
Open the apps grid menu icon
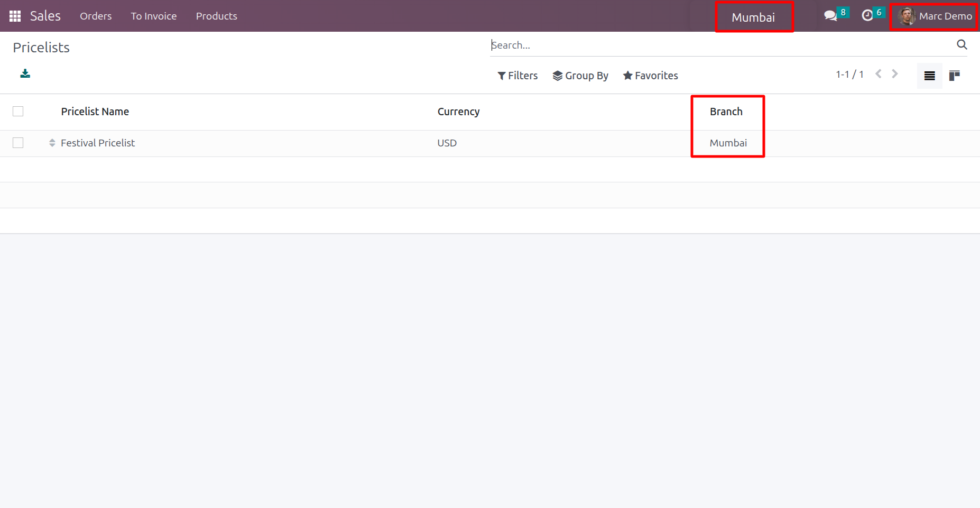pyautogui.click(x=15, y=16)
